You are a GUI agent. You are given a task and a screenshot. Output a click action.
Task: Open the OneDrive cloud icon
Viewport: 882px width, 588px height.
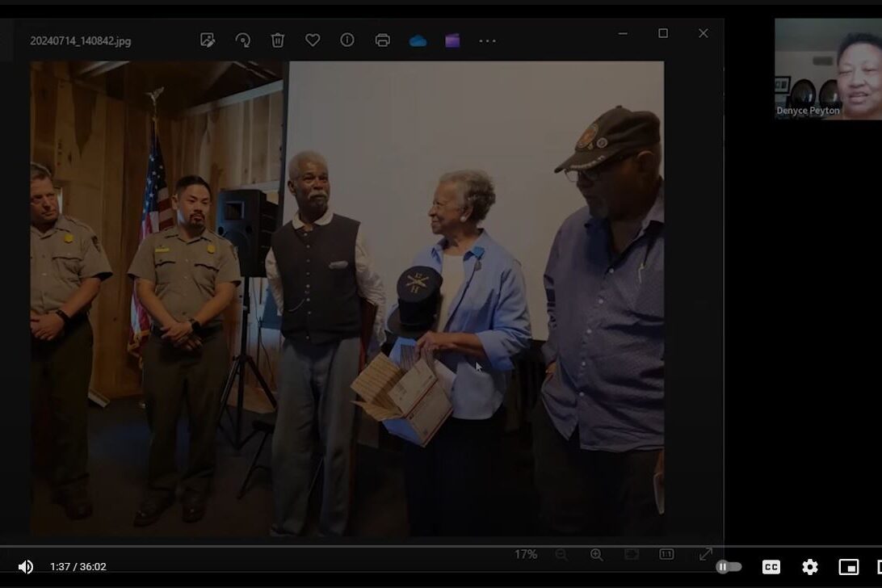point(418,40)
